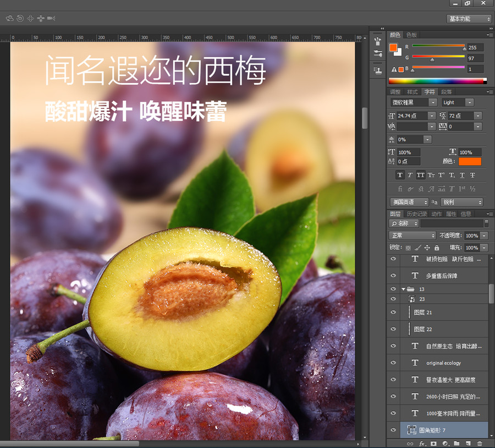Open the 微软雅黑 font family dropdown
The width and height of the screenshot is (495, 448).
click(433, 102)
